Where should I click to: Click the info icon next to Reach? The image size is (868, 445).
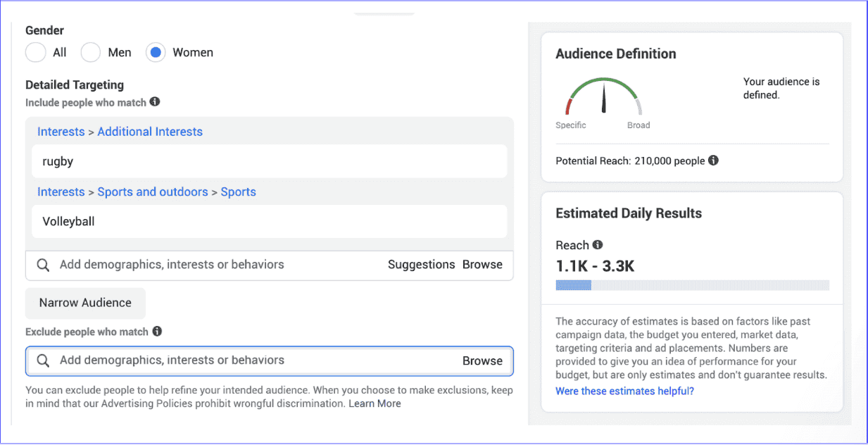[x=598, y=245]
